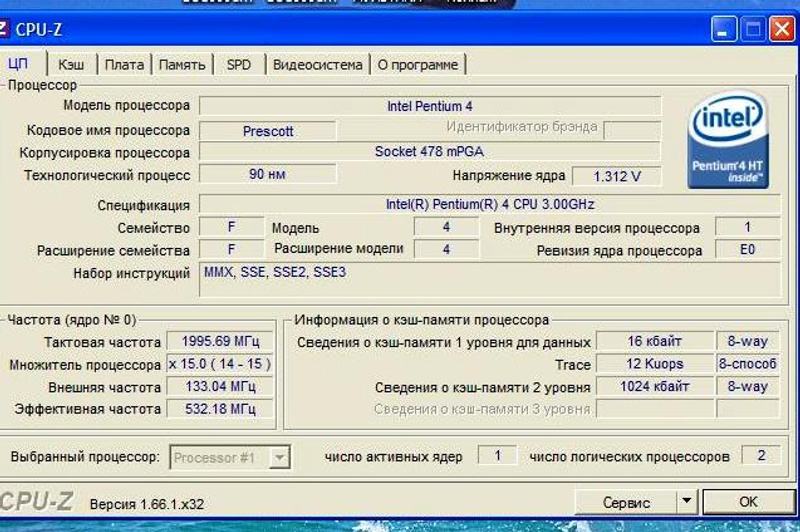Select the SPD tab

[239, 65]
